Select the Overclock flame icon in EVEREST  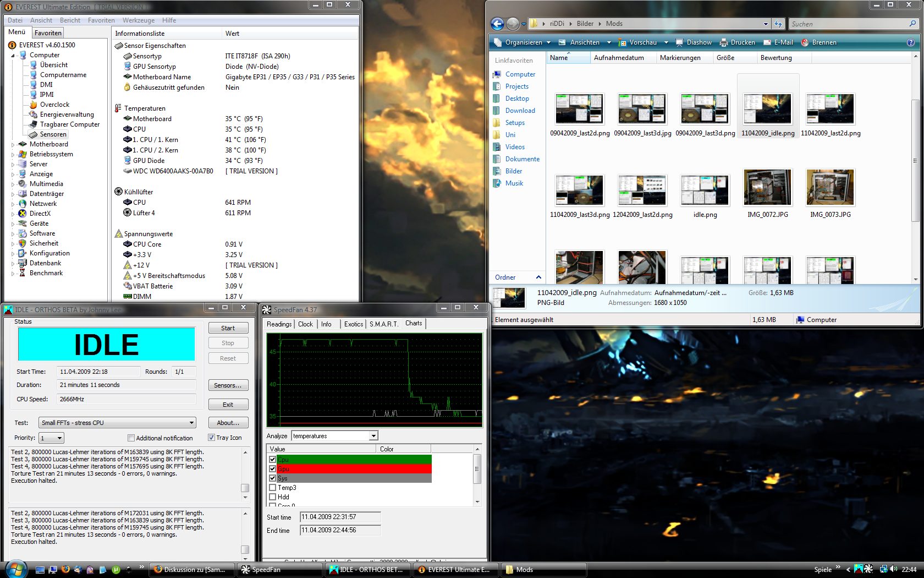point(33,105)
